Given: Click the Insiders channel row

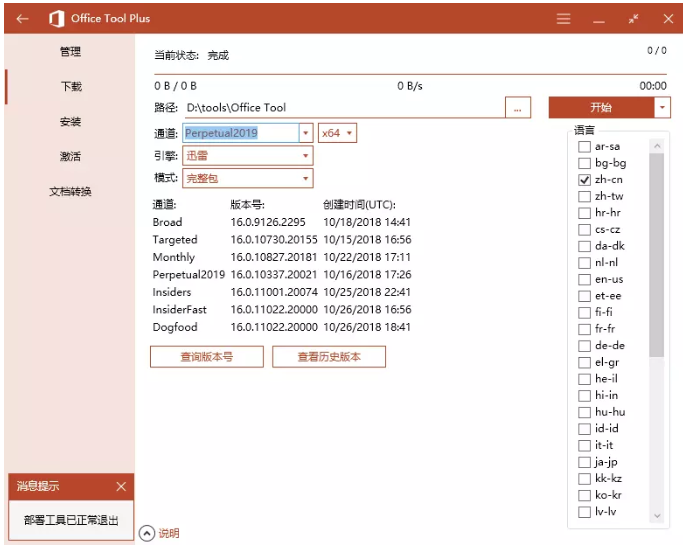Looking at the screenshot, I should (x=282, y=292).
